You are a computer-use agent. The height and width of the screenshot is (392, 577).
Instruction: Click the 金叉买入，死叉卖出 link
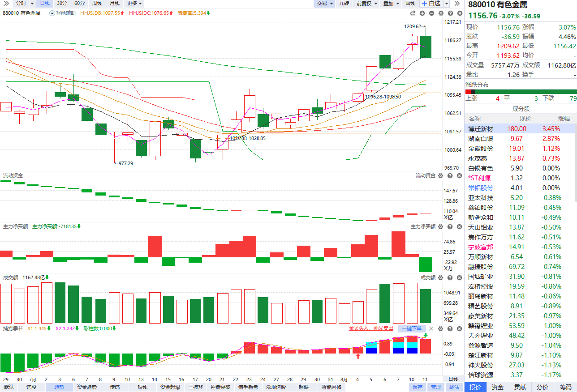[x=371, y=328]
